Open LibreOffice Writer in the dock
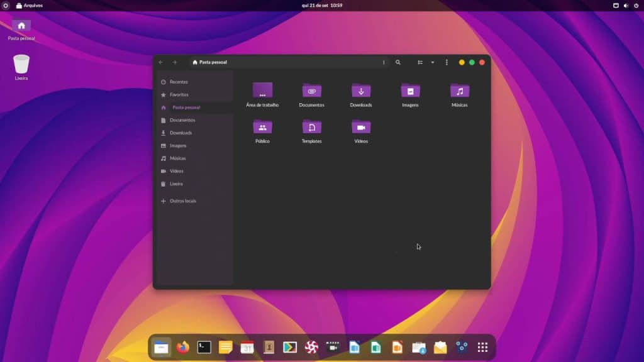The width and height of the screenshot is (644, 362). [354, 346]
